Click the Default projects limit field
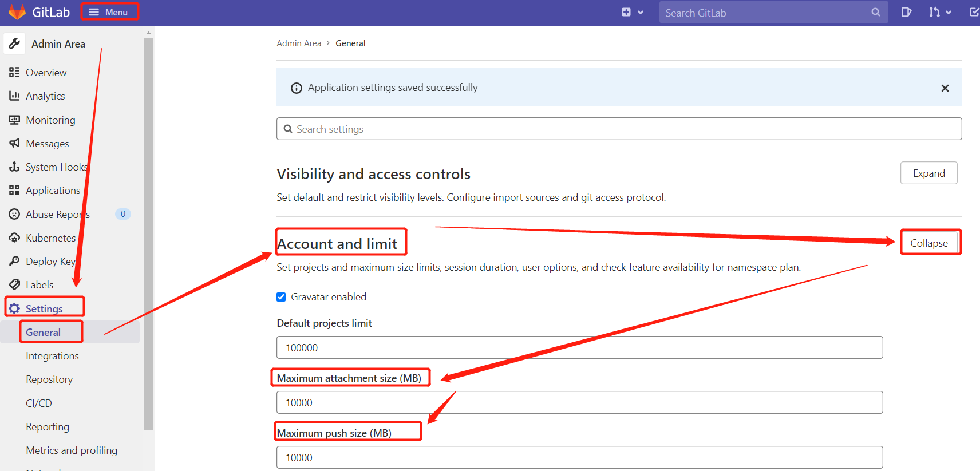 (x=579, y=347)
